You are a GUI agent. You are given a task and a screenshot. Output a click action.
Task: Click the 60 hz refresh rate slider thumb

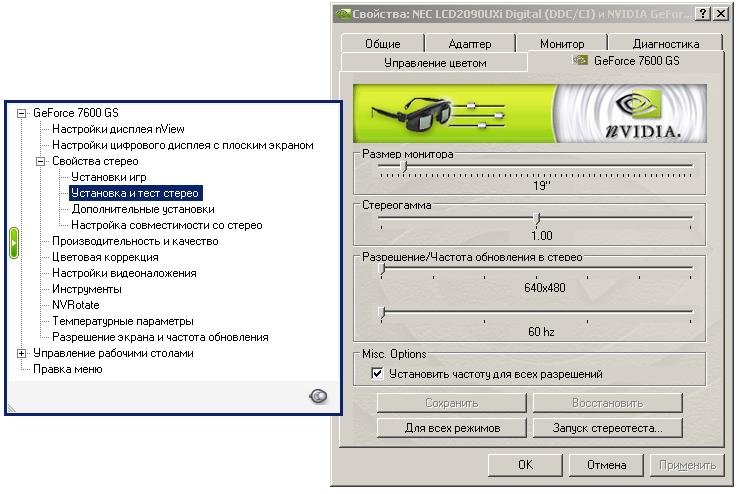(382, 312)
